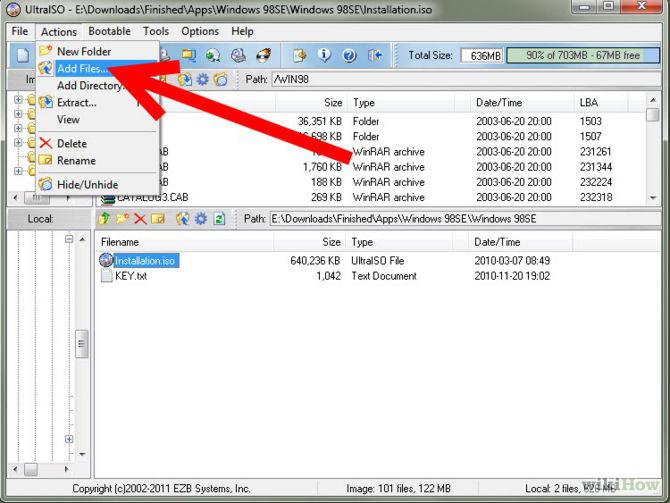
Task: Sort local list by Size column header
Action: [x=309, y=242]
